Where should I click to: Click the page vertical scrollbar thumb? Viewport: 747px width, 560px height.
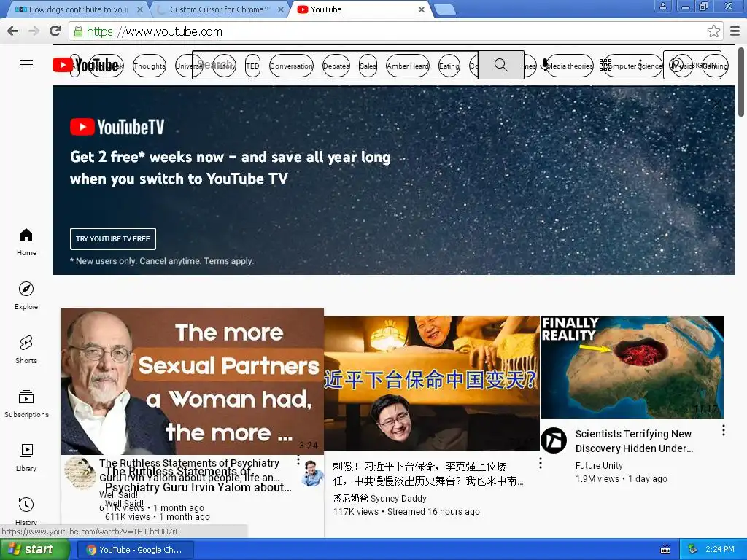point(741,82)
